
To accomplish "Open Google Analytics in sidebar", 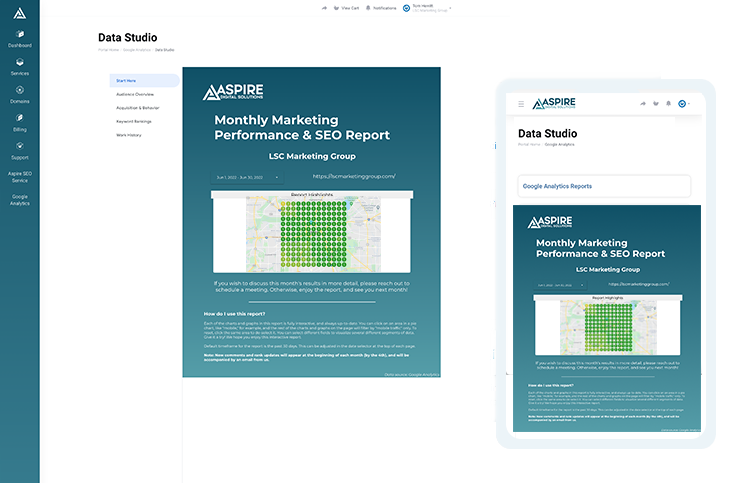I will (x=20, y=200).
